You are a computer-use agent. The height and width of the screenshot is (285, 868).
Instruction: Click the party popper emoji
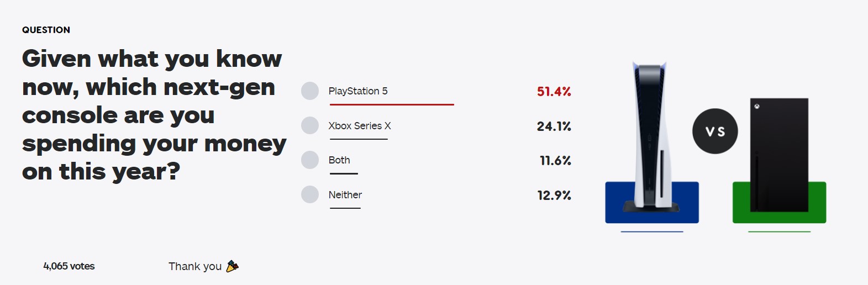tap(233, 266)
